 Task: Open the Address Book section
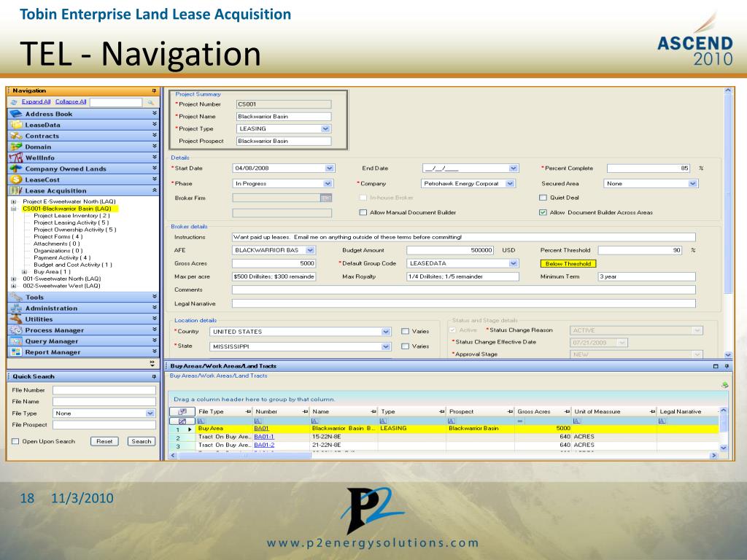click(83, 114)
